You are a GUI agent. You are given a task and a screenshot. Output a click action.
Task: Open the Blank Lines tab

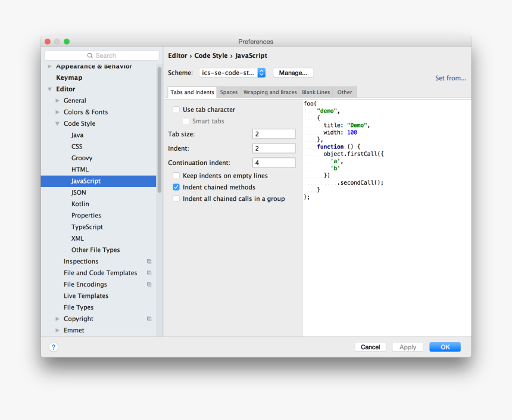click(x=316, y=92)
